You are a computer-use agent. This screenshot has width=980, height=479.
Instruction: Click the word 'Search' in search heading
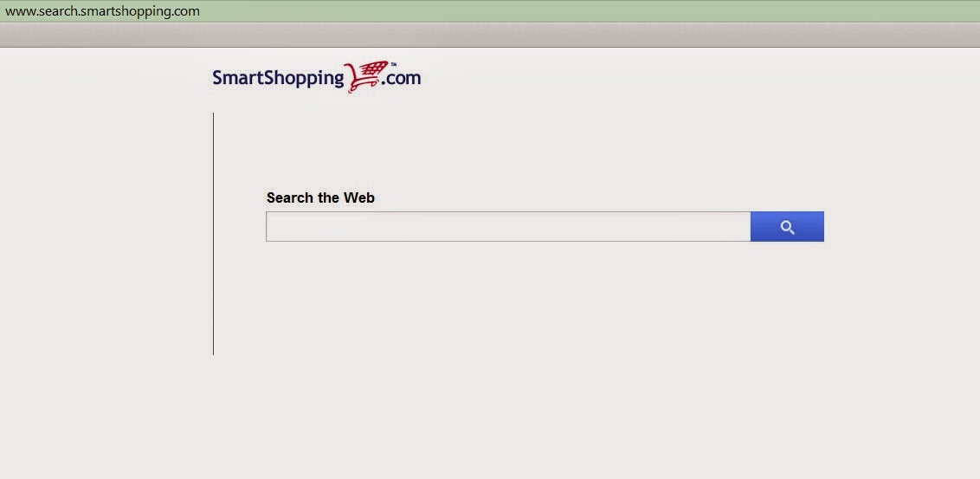(289, 197)
